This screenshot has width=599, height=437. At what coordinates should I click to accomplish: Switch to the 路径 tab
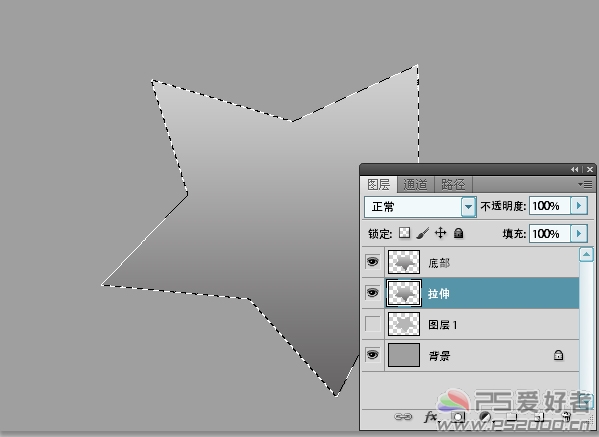point(453,185)
